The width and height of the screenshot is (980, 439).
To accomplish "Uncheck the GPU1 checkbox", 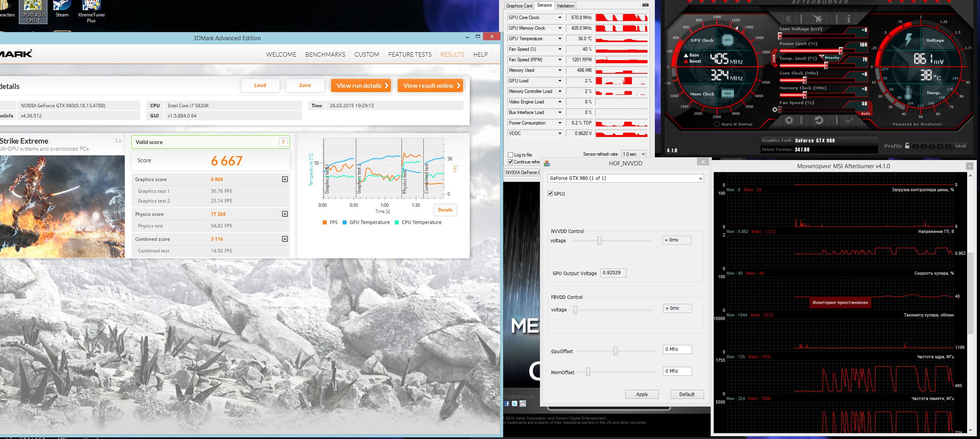I will click(550, 194).
